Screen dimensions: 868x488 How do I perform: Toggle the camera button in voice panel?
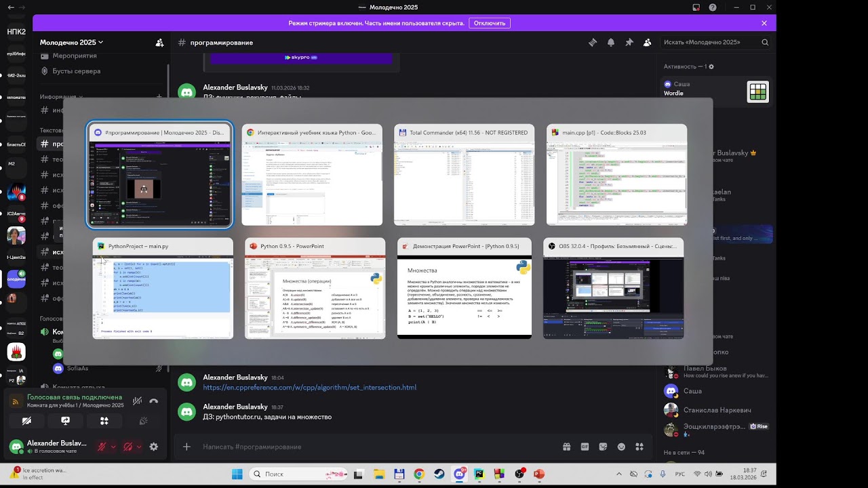26,421
